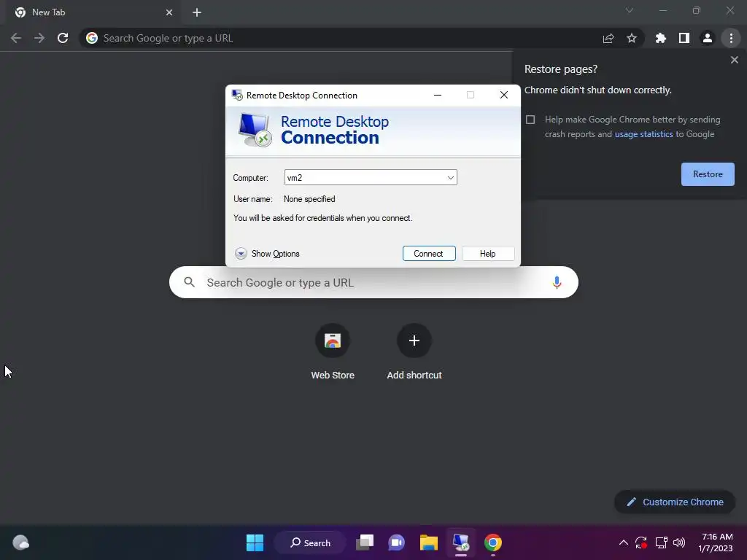Click the sync status tray icon
The height and width of the screenshot is (560, 747).
tap(641, 542)
